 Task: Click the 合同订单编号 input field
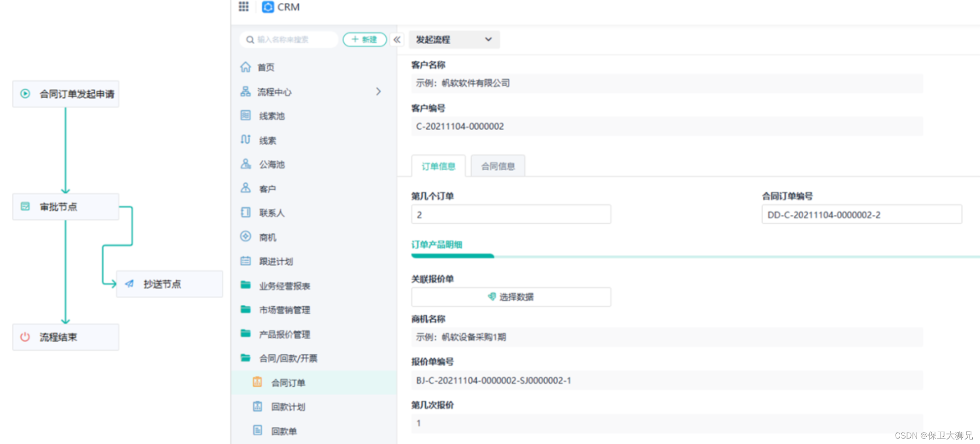coord(862,214)
